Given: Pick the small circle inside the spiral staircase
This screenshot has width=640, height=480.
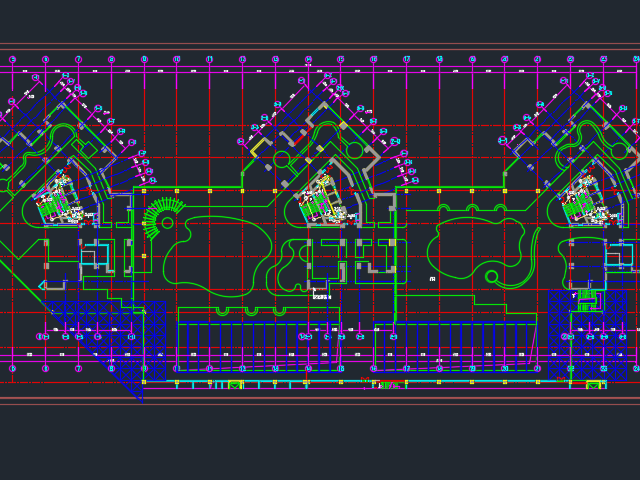Looking at the screenshot, I should [167, 223].
